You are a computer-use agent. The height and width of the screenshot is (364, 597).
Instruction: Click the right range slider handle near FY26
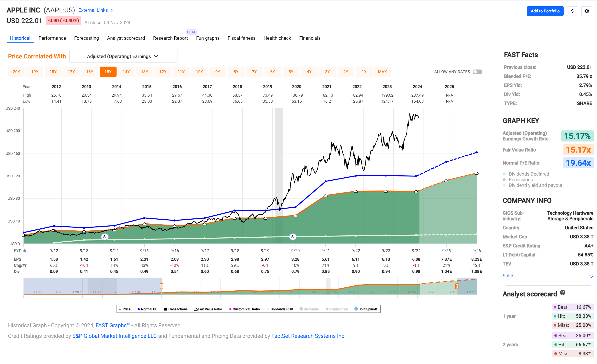tap(457, 286)
